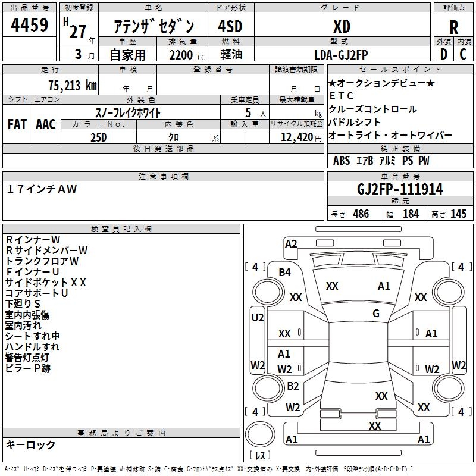Select the width value 184
Viewport: 476px width, 476px height.
[411, 214]
